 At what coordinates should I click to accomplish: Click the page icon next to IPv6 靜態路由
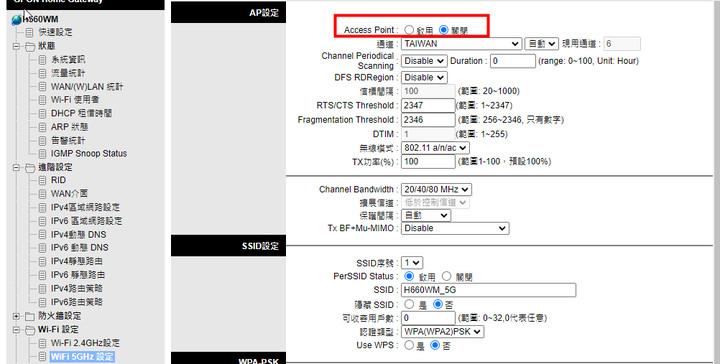click(42, 275)
